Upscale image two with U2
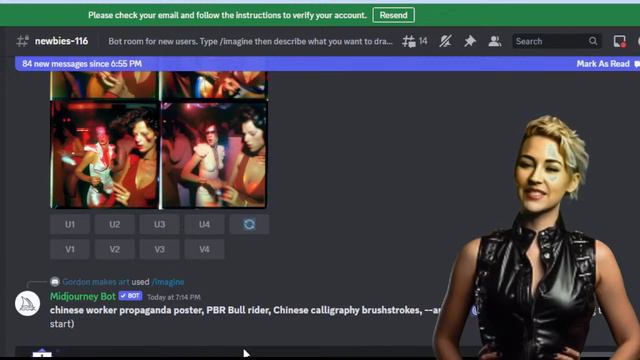This screenshot has width=640, height=360. click(115, 224)
